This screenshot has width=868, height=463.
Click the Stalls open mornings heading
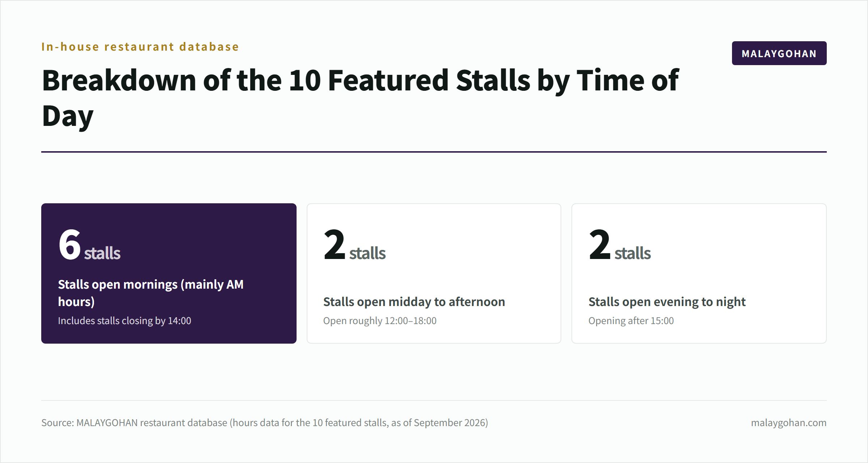(x=151, y=293)
